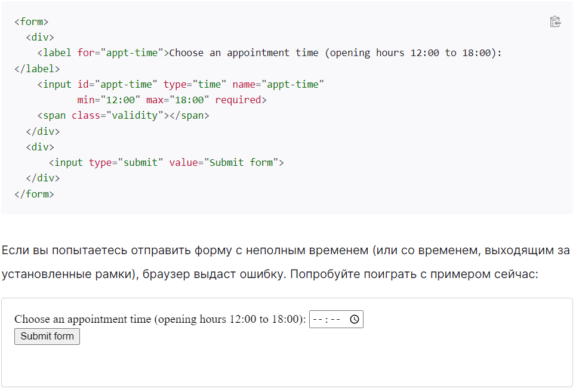Image resolution: width=576 pixels, height=392 pixels.
Task: Select the minutes segment of the time input
Action: 335,319
